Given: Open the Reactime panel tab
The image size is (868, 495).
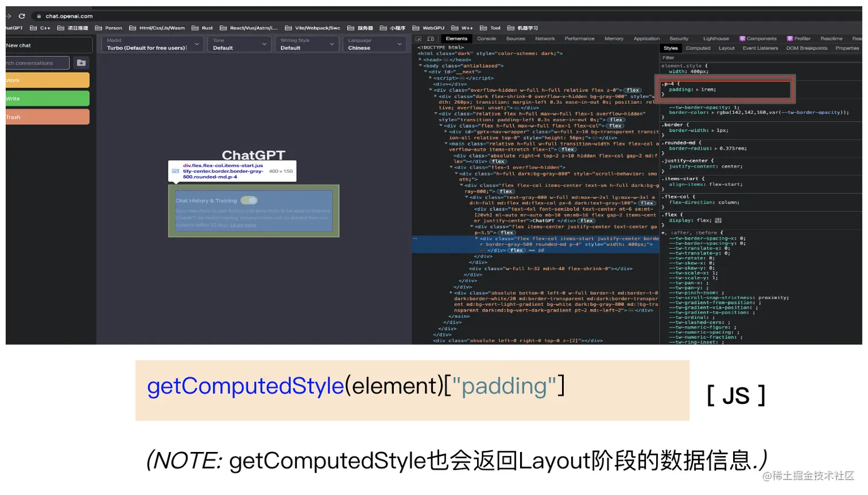Looking at the screenshot, I should tap(831, 38).
